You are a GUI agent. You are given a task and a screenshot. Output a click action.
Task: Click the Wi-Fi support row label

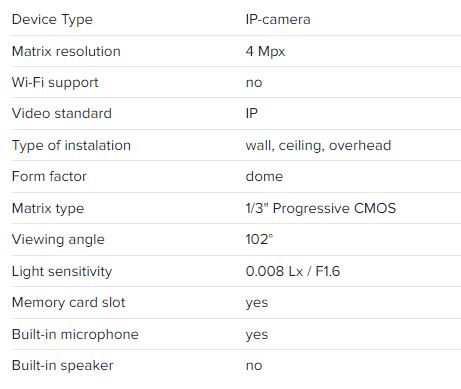[x=55, y=83]
